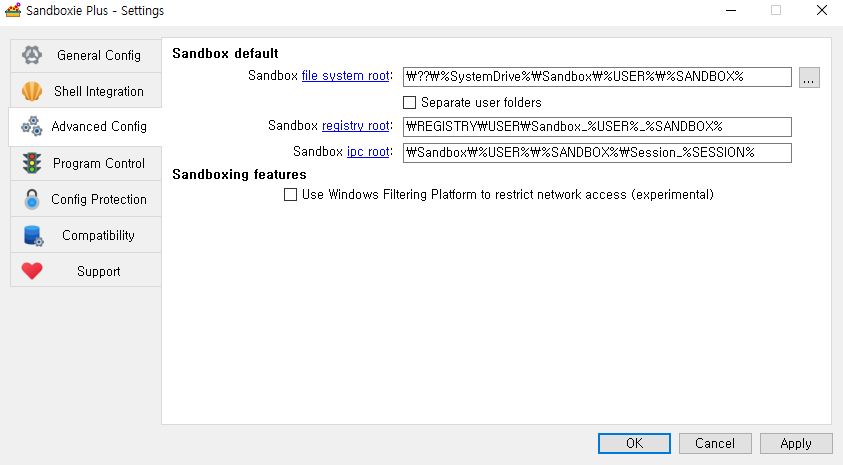
Task: Click the file system root browse button
Action: [809, 77]
